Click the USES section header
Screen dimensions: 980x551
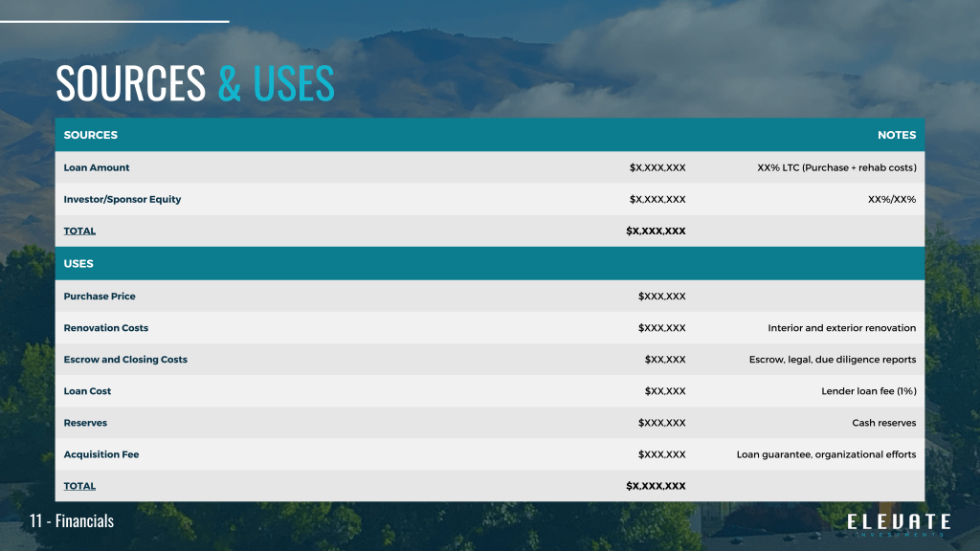click(x=78, y=263)
